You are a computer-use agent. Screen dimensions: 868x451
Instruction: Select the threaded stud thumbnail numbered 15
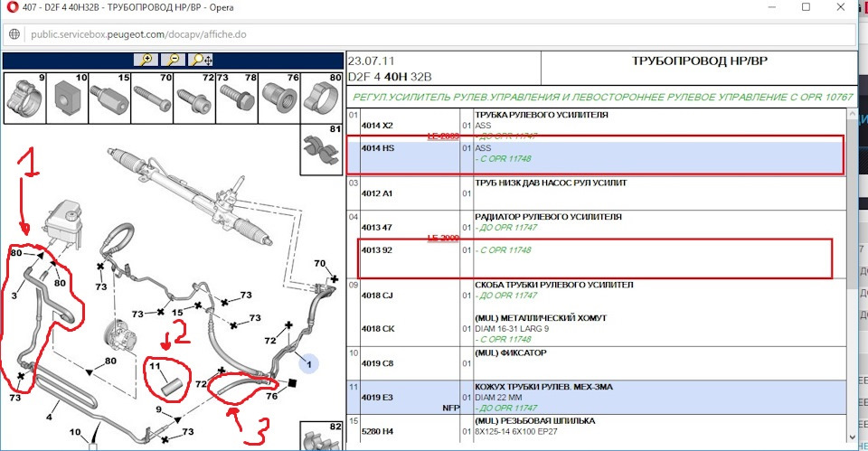(109, 99)
